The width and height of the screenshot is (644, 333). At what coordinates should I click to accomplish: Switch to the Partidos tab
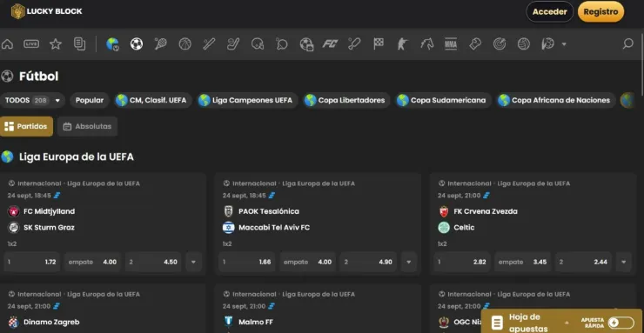[26, 126]
